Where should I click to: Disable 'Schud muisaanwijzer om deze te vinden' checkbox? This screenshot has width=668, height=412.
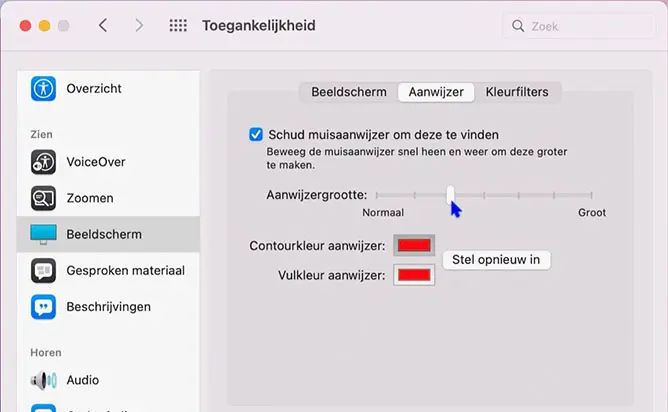pos(256,134)
